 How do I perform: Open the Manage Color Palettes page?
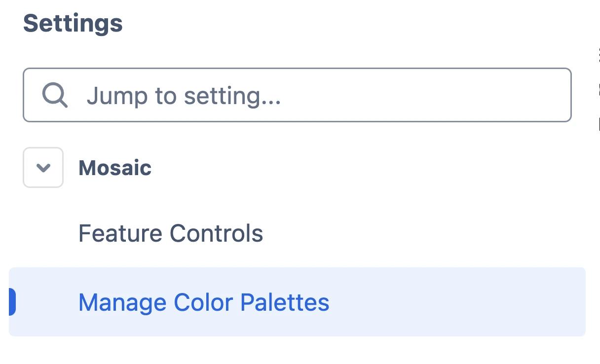[x=204, y=302]
